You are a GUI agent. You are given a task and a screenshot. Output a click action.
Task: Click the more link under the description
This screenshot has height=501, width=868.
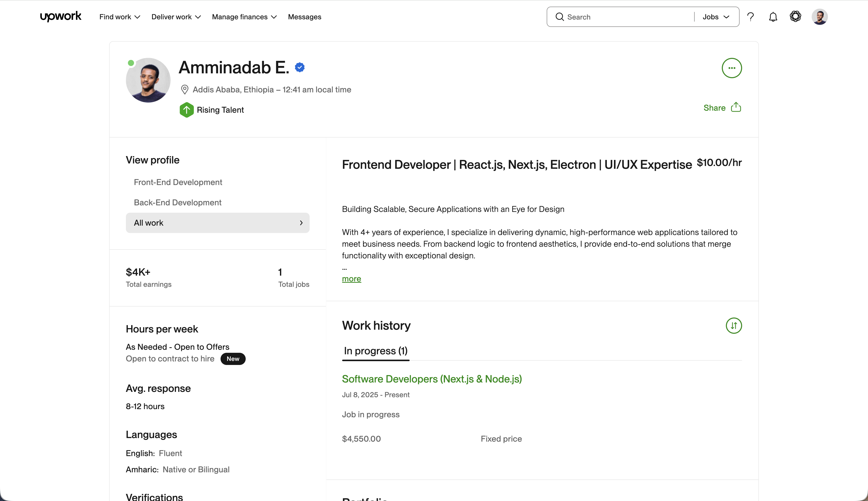[351, 279]
